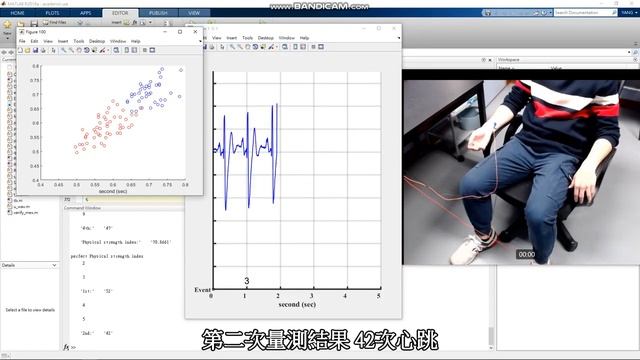
Task: Select Zoom In tool in Figure 100 toolbar
Action: click(64, 50)
